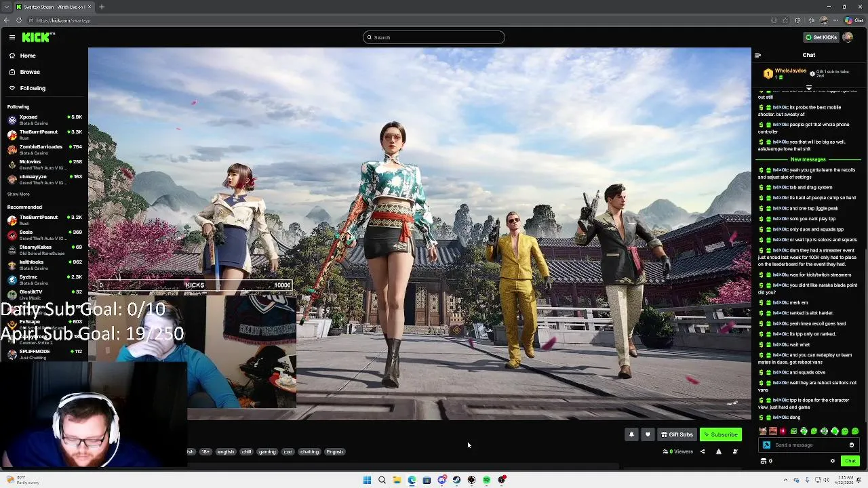Toggle stream notifications bell

click(631, 434)
